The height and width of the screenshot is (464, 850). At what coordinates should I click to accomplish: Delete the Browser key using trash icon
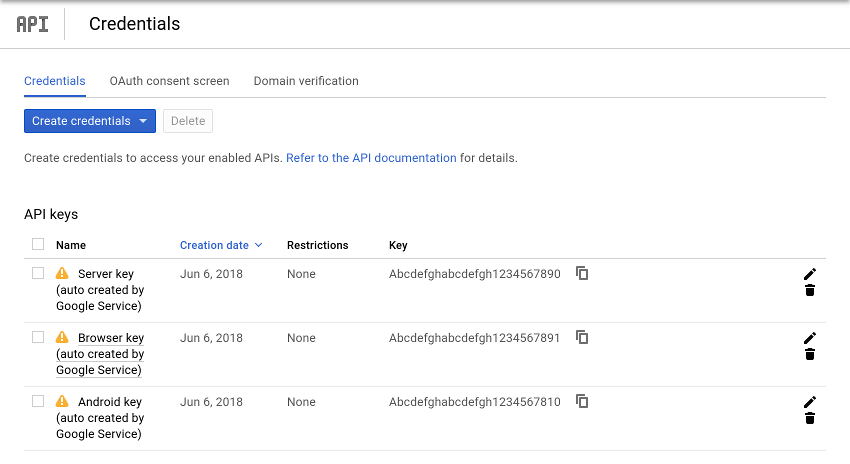click(810, 354)
